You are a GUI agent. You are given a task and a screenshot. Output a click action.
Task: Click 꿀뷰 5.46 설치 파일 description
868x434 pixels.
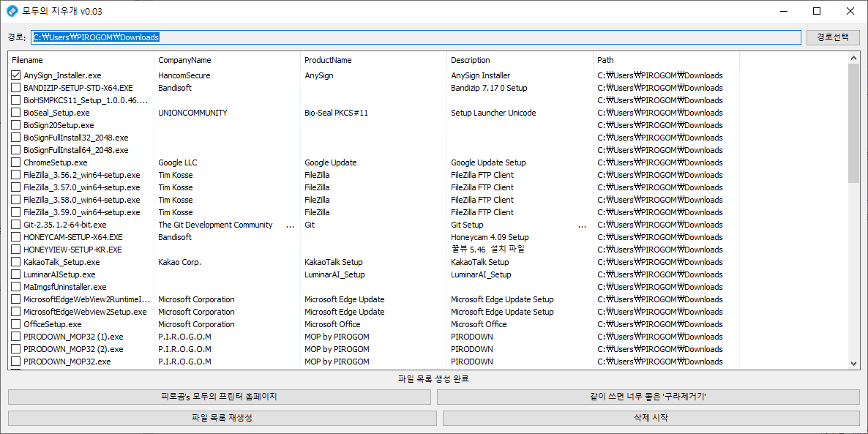tap(487, 250)
